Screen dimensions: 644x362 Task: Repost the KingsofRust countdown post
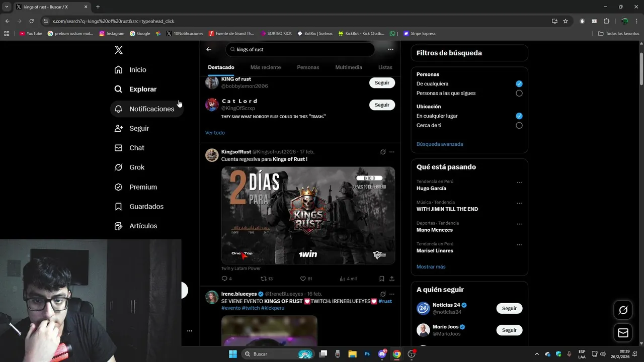[266, 279]
